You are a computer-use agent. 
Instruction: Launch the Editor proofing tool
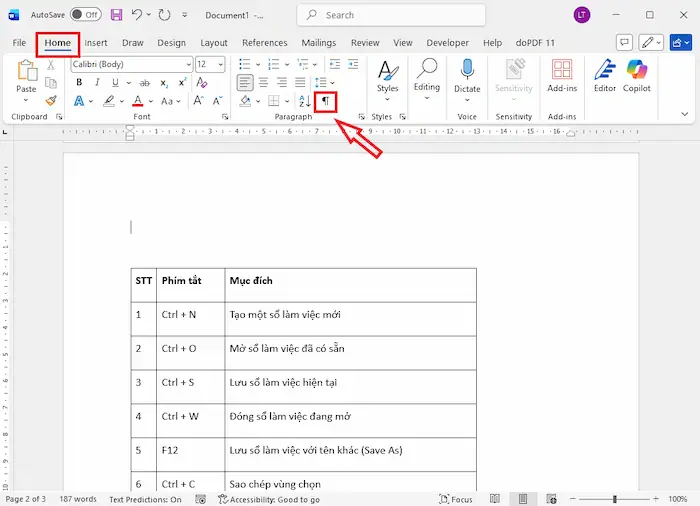coord(605,76)
